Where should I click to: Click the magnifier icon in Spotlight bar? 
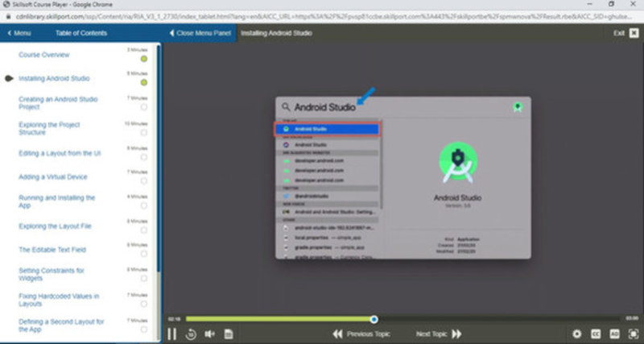286,107
